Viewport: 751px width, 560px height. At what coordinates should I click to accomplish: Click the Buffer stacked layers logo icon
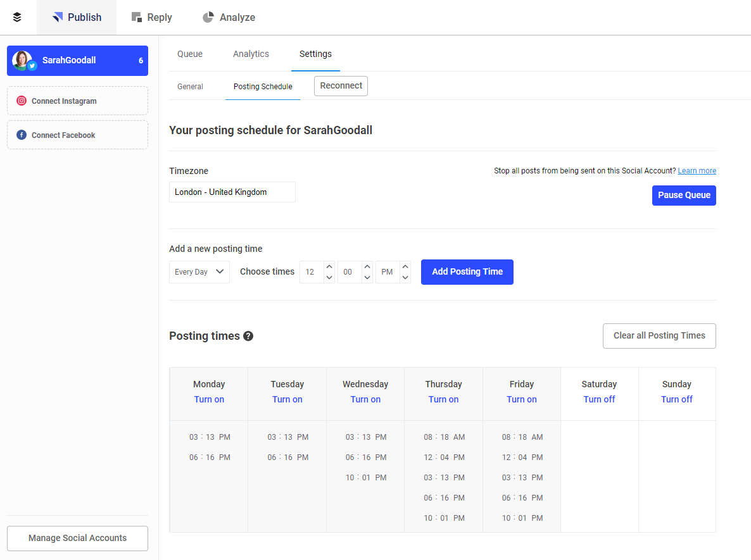point(17,17)
